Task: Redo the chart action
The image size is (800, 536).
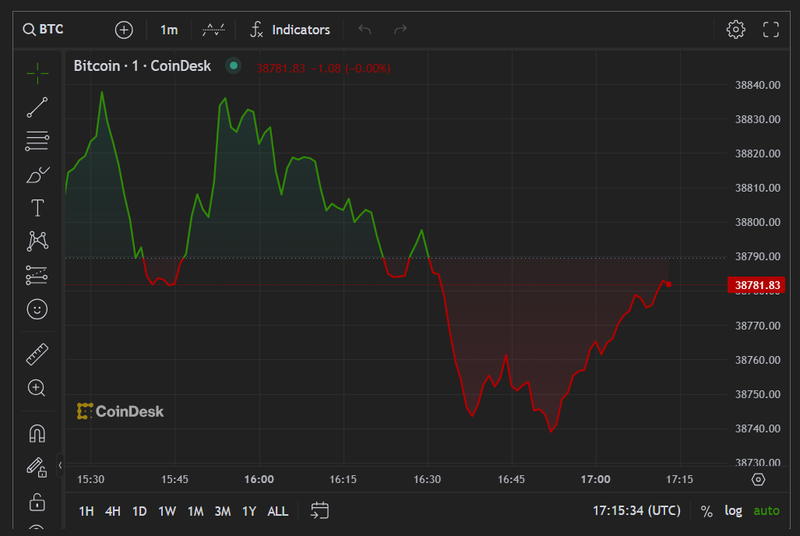Action: [401, 30]
